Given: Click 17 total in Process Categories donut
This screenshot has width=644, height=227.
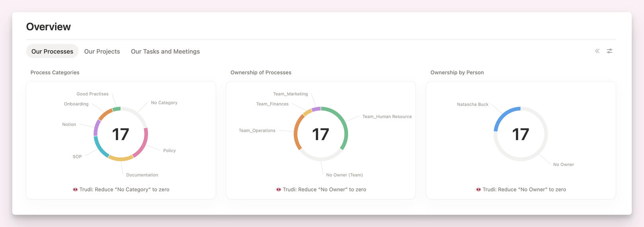Looking at the screenshot, I should click(121, 134).
